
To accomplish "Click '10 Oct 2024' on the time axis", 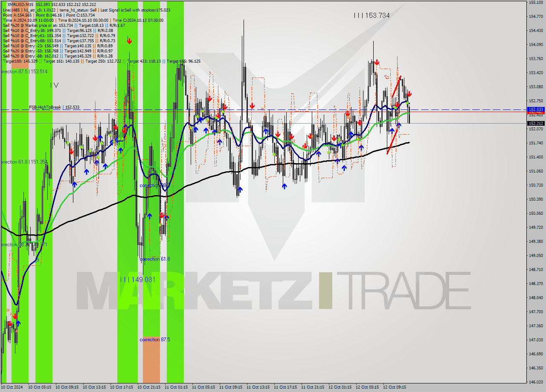I will [12, 387].
